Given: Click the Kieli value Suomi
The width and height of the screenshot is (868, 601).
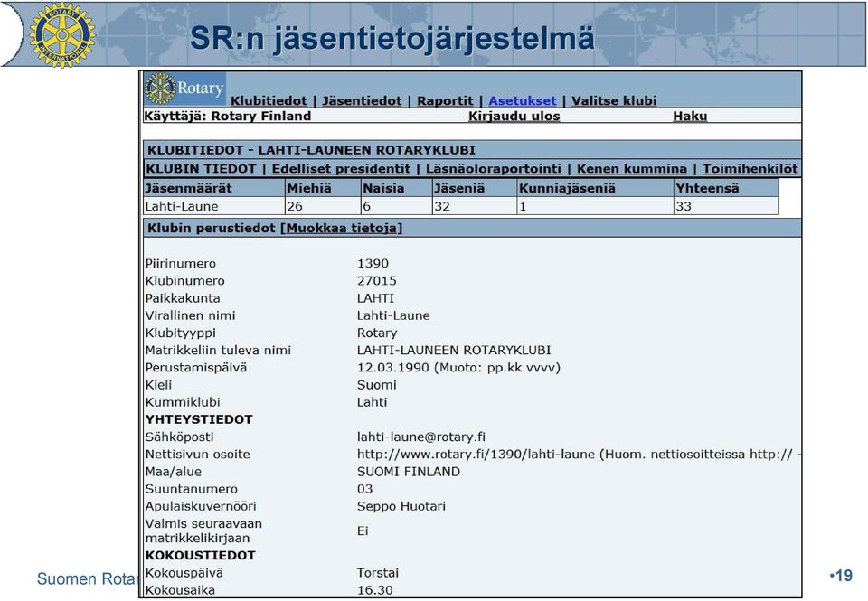Looking at the screenshot, I should click(x=376, y=385).
